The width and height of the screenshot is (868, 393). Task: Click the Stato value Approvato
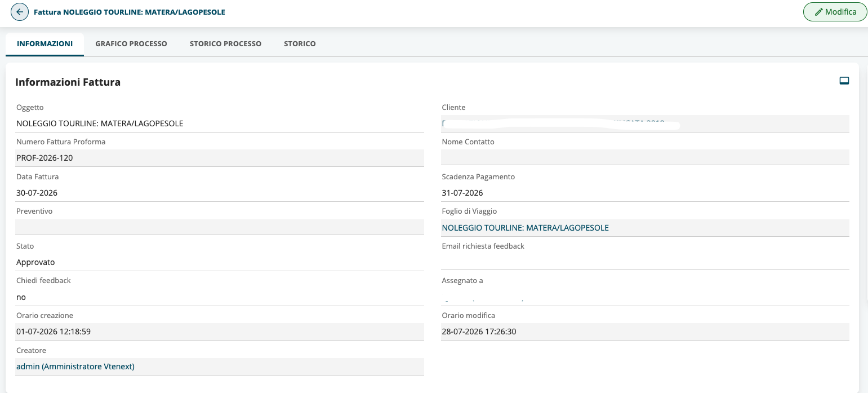(35, 262)
